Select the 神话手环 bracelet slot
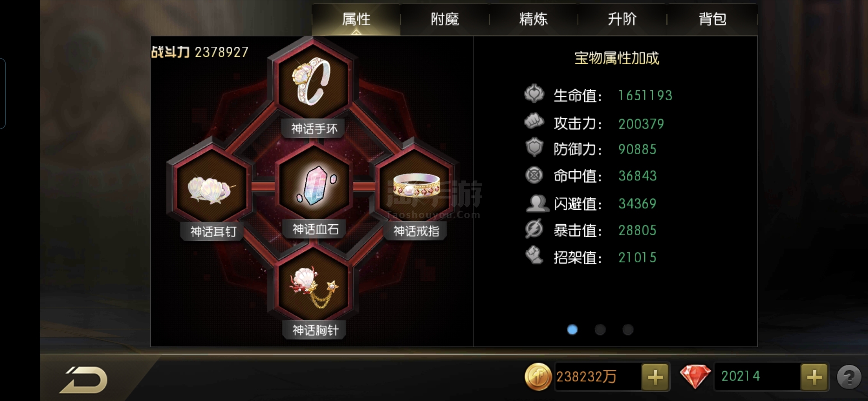Screen dimensions: 868x401 click(313, 81)
